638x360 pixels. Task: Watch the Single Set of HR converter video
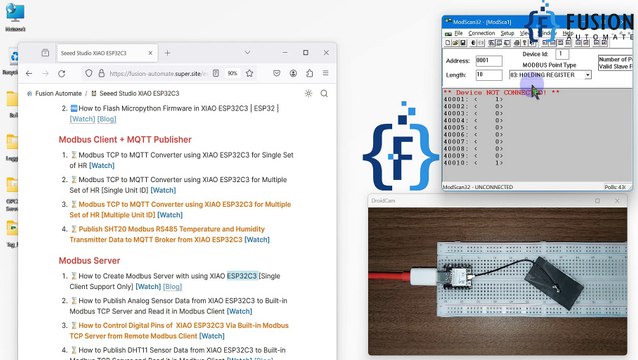102,166
